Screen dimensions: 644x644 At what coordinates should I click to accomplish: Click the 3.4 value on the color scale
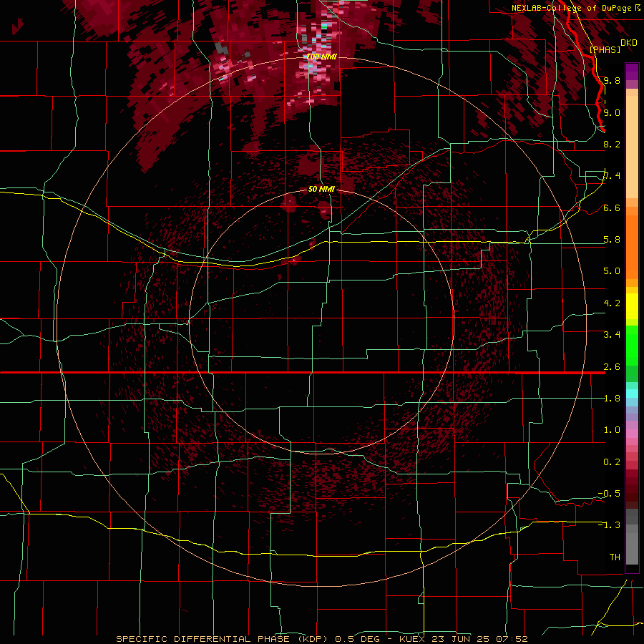click(612, 335)
